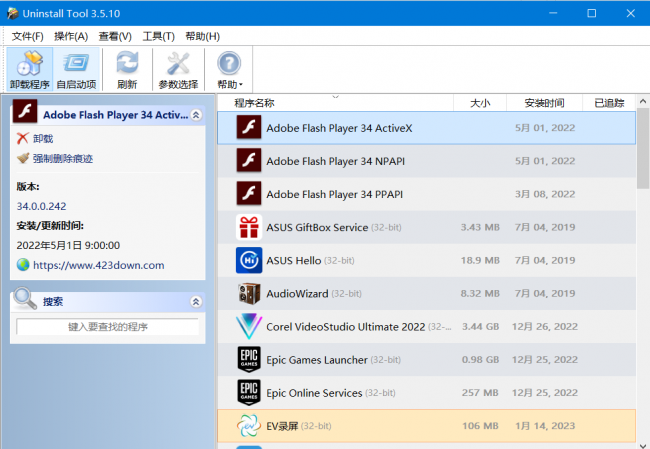Switch to 自启动项 startup items toolbar icon

tap(76, 69)
